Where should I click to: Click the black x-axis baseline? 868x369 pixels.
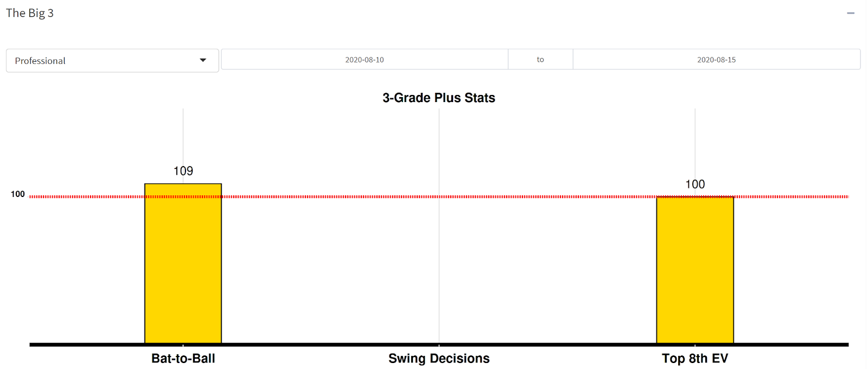439,345
